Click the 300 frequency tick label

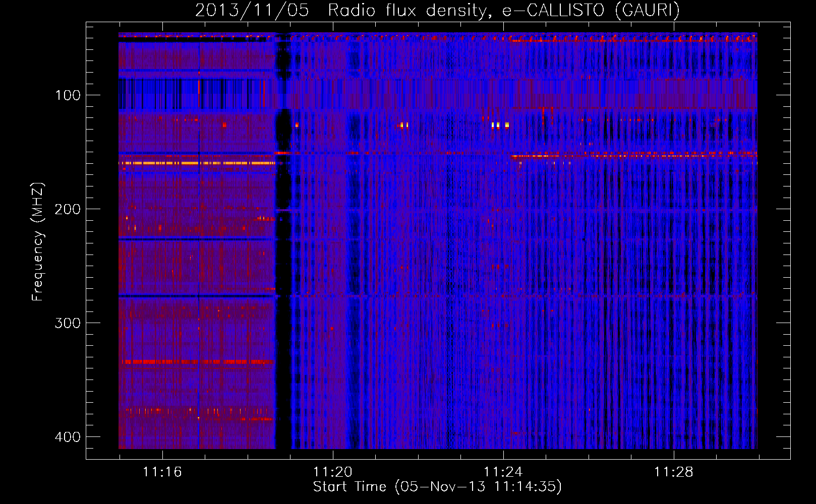68,323
